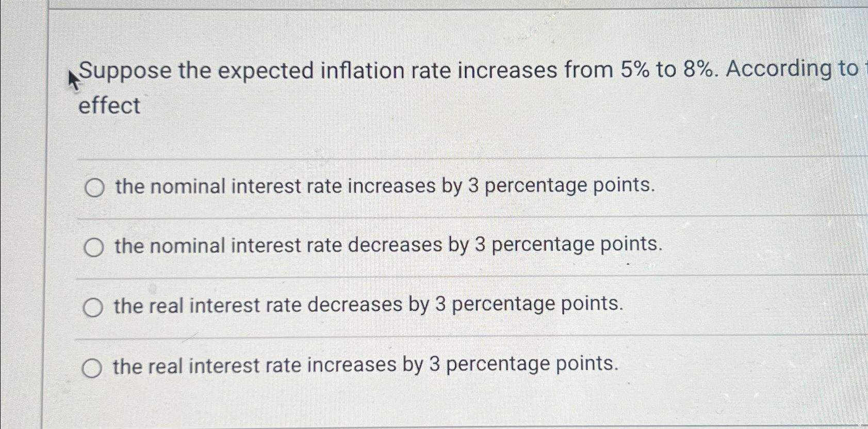This screenshot has width=868, height=429.
Task: Click the answer text about real rate decreasing
Action: tap(369, 305)
